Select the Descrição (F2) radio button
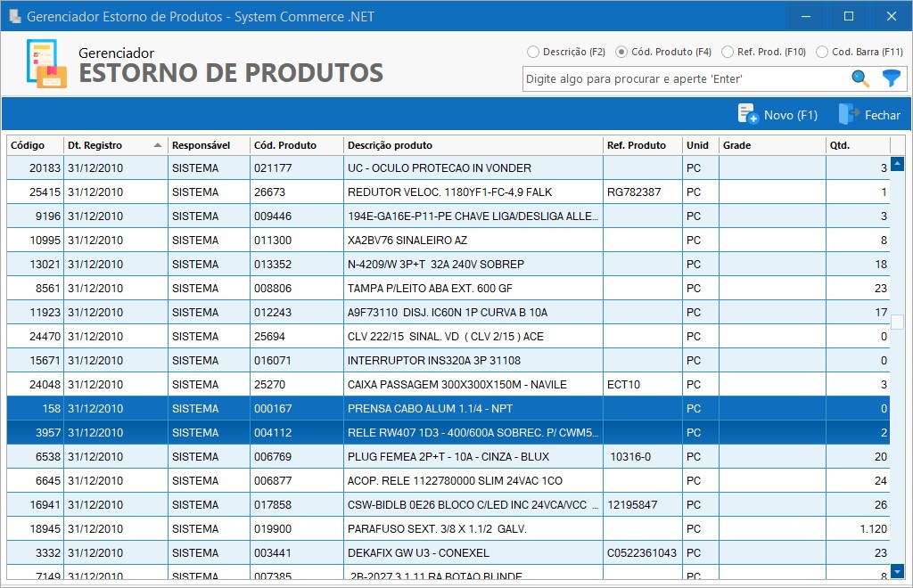The image size is (913, 588). pyautogui.click(x=533, y=52)
